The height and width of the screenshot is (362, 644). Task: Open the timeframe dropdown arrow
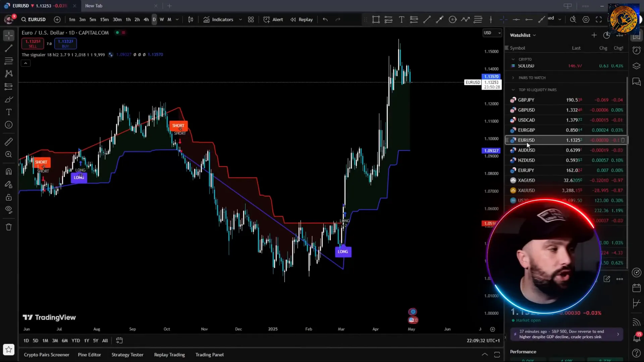[x=177, y=19]
